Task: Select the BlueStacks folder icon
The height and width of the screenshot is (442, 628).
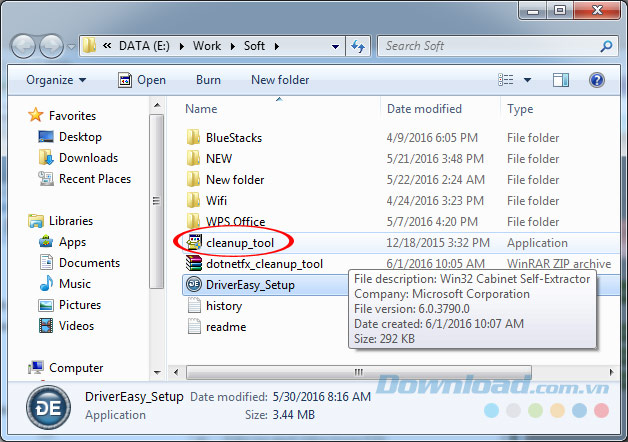Action: click(193, 137)
